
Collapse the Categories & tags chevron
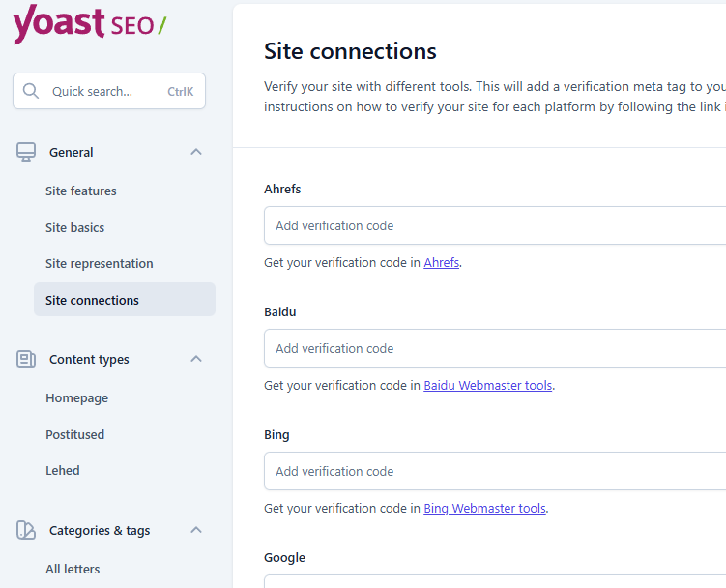pos(196,530)
